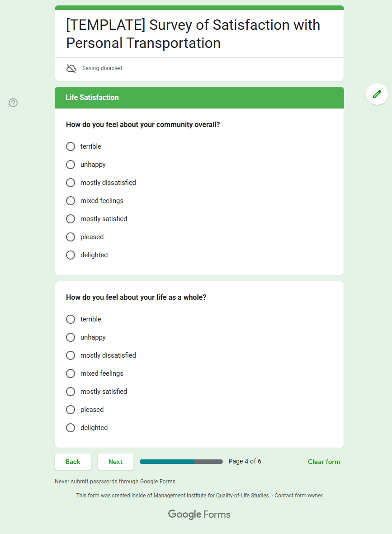Click the Google Forms logo
This screenshot has width=392, height=534.
[199, 514]
